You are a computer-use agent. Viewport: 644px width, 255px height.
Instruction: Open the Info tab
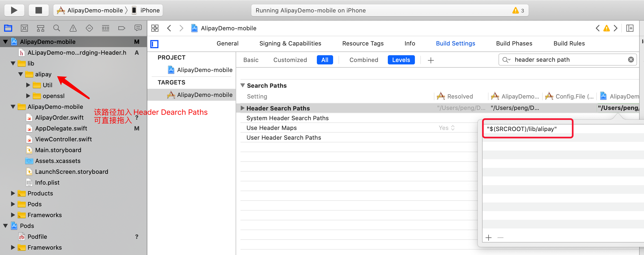[x=410, y=43]
